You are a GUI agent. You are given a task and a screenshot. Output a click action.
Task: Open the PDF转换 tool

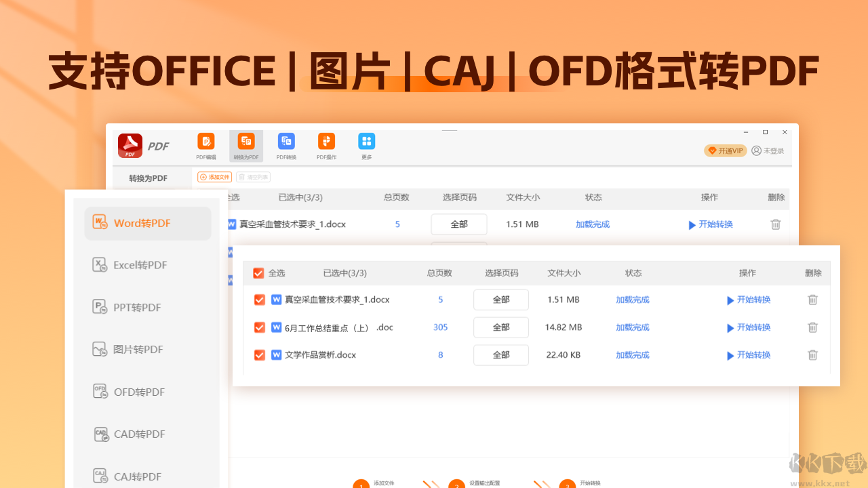coord(285,145)
